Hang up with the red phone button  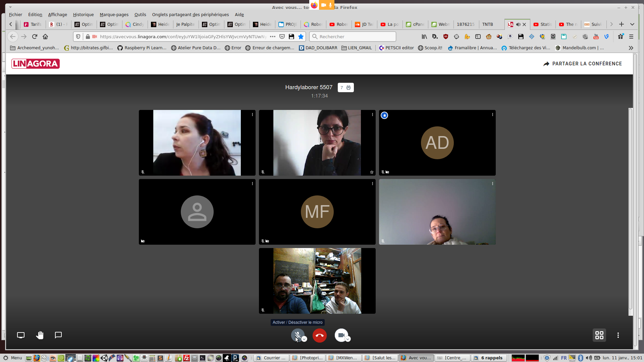click(319, 336)
